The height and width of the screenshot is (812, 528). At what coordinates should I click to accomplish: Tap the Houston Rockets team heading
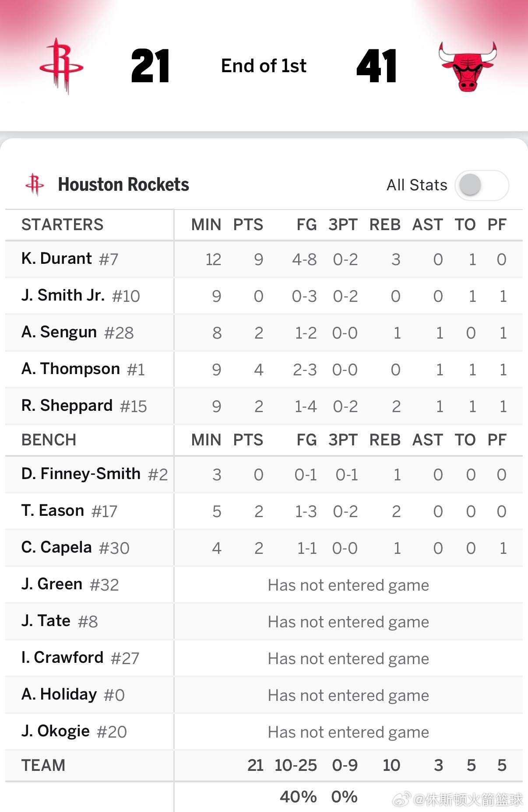[123, 185]
